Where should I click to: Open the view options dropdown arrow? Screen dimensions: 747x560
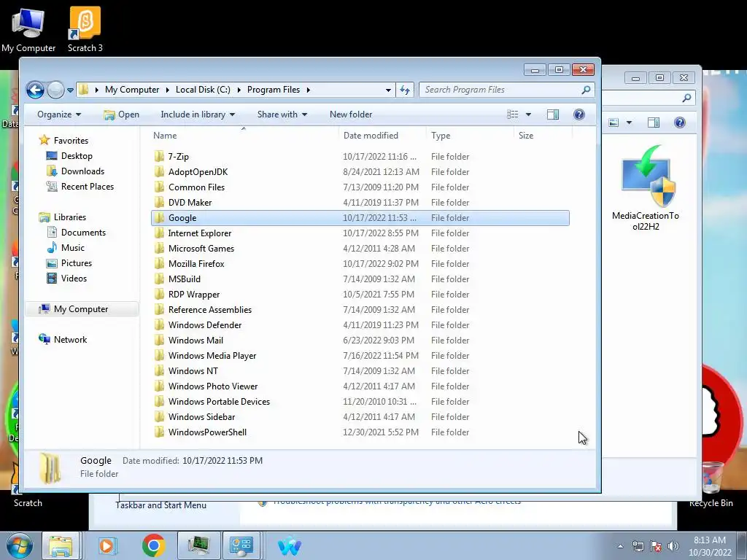pyautogui.click(x=528, y=114)
